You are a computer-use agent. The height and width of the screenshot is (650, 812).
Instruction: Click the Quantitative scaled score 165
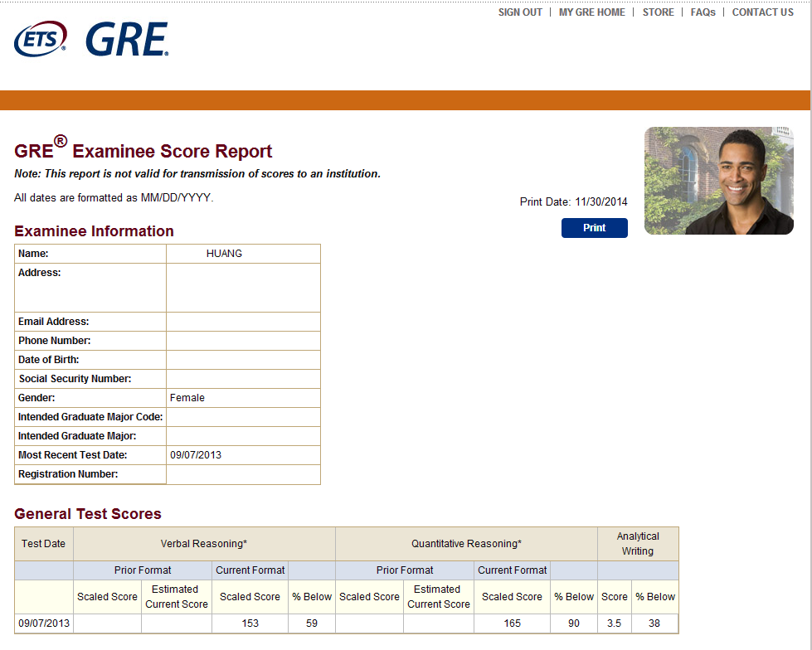pos(512,623)
